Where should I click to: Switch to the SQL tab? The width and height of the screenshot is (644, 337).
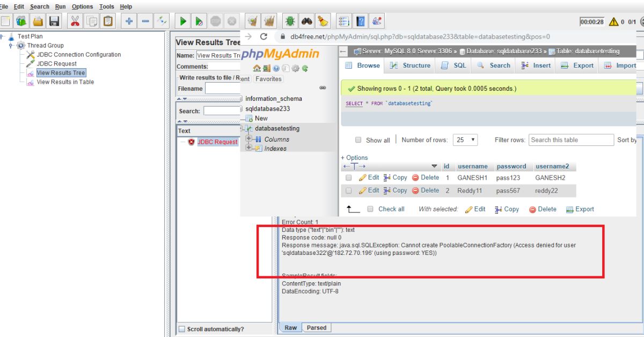[453, 65]
